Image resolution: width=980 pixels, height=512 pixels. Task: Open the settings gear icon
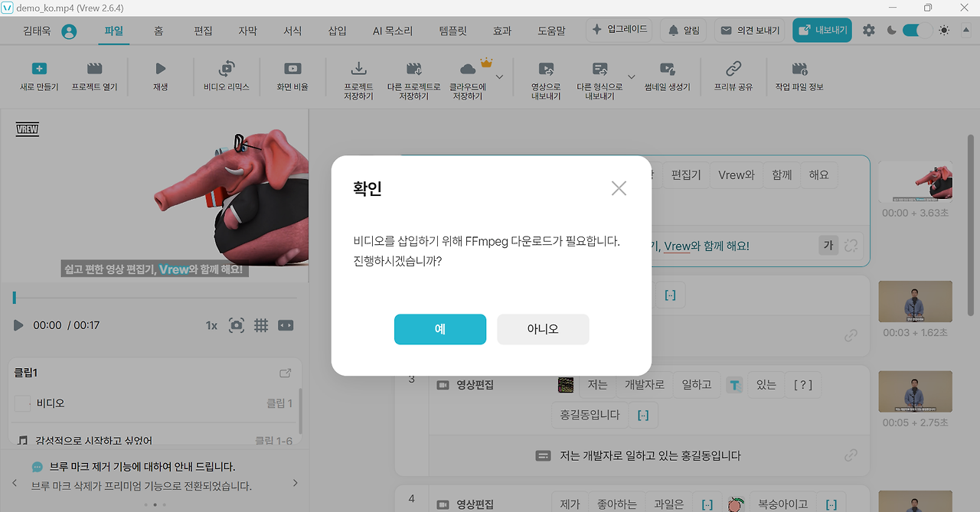(x=868, y=31)
